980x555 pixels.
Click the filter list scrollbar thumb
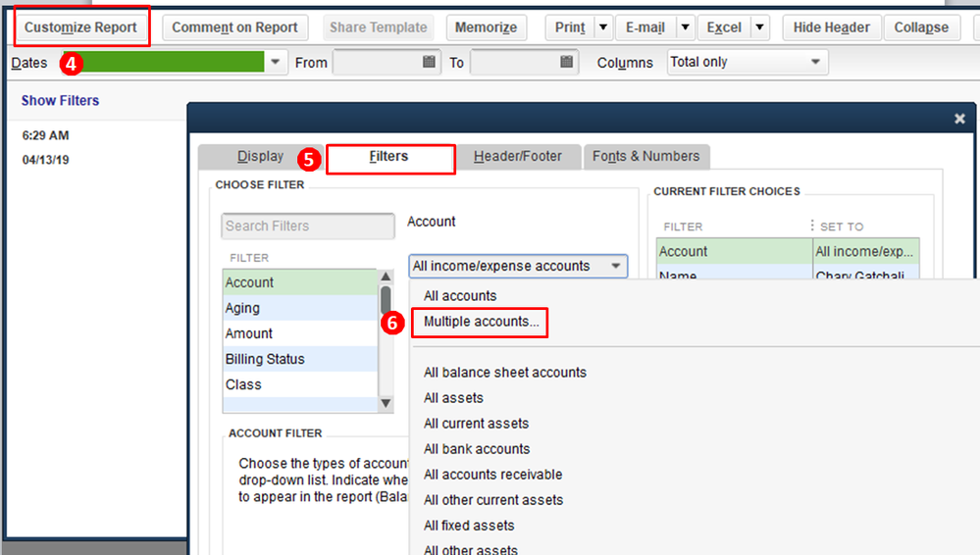point(386,300)
